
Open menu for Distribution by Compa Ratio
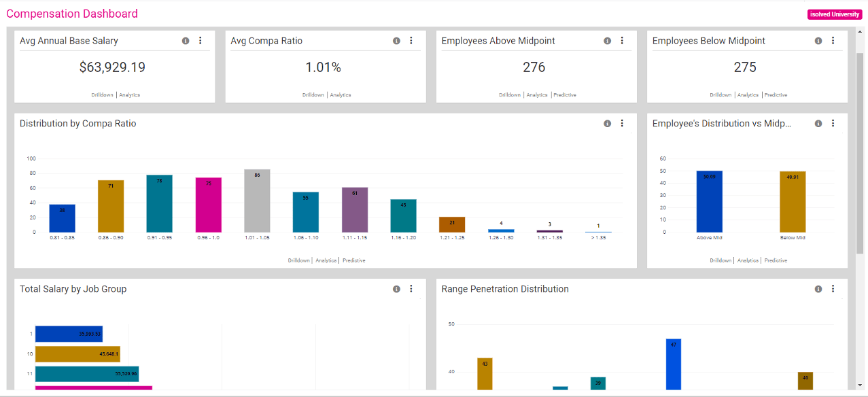pos(622,124)
